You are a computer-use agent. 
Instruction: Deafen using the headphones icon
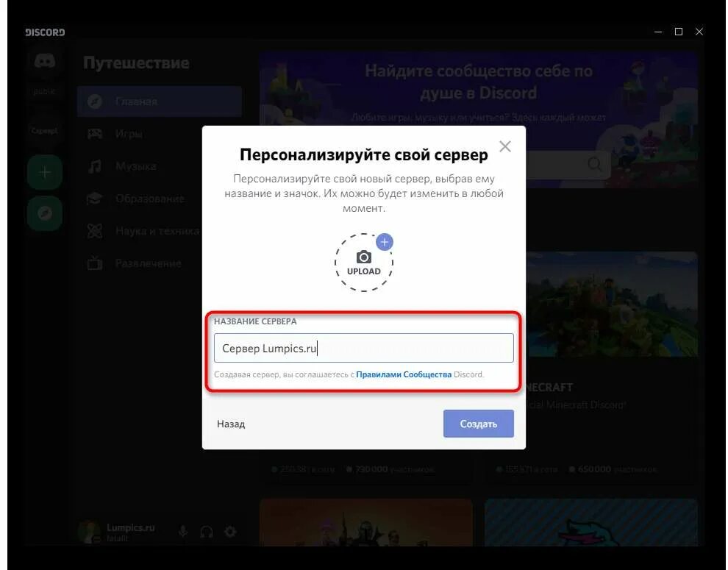pos(207,532)
